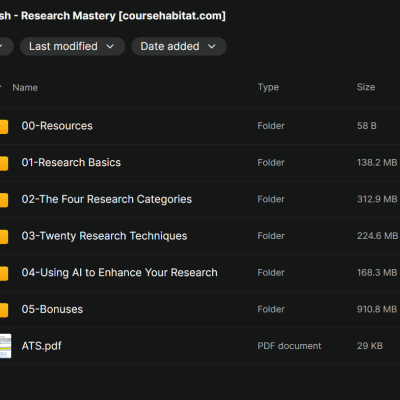This screenshot has width=400, height=400.
Task: Click the 29 KB size value
Action: 370,346
